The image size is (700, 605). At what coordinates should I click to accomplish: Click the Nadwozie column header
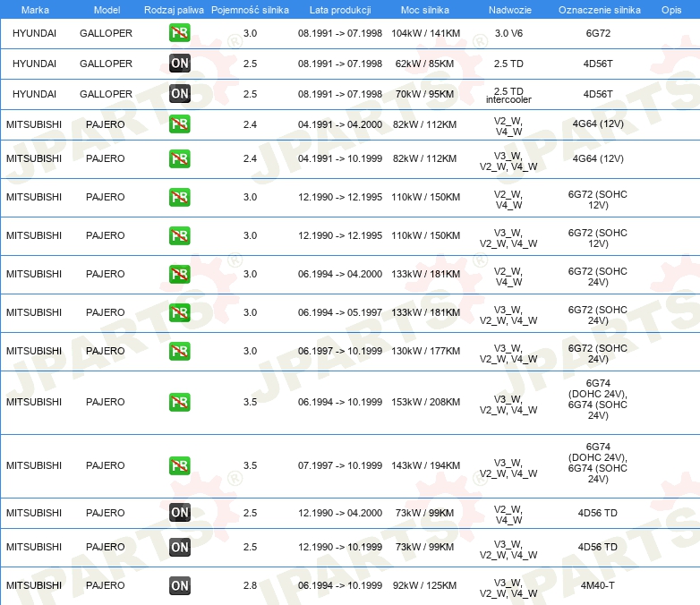click(x=510, y=10)
